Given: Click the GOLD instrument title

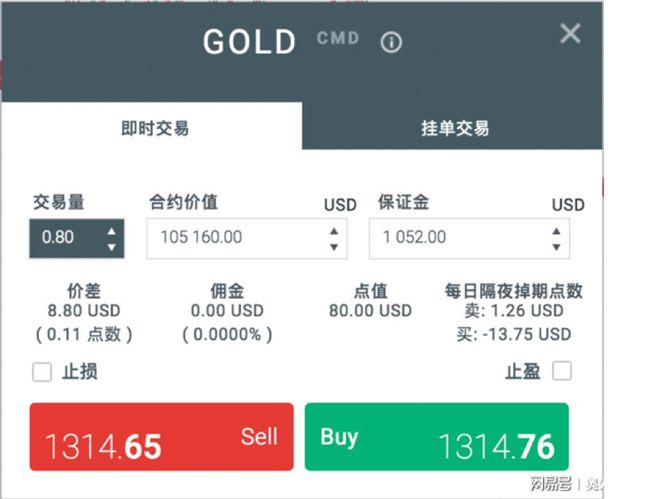Looking at the screenshot, I should click(250, 42).
